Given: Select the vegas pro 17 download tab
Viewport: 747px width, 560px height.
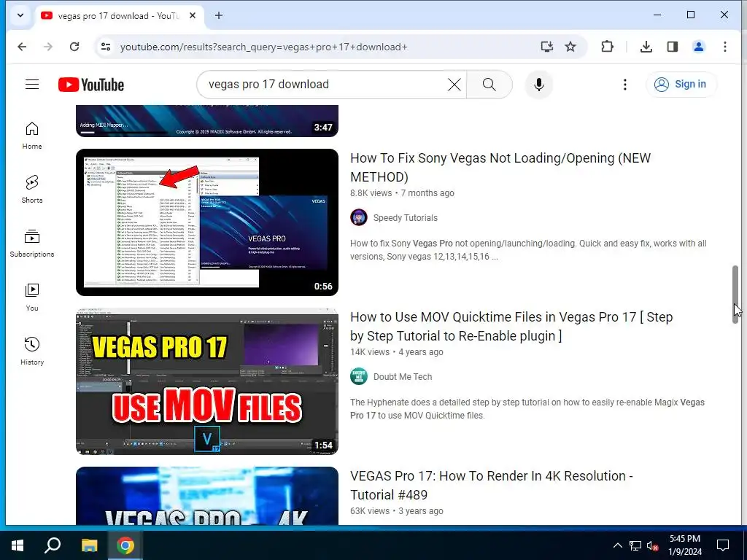Looking at the screenshot, I should click(x=117, y=16).
